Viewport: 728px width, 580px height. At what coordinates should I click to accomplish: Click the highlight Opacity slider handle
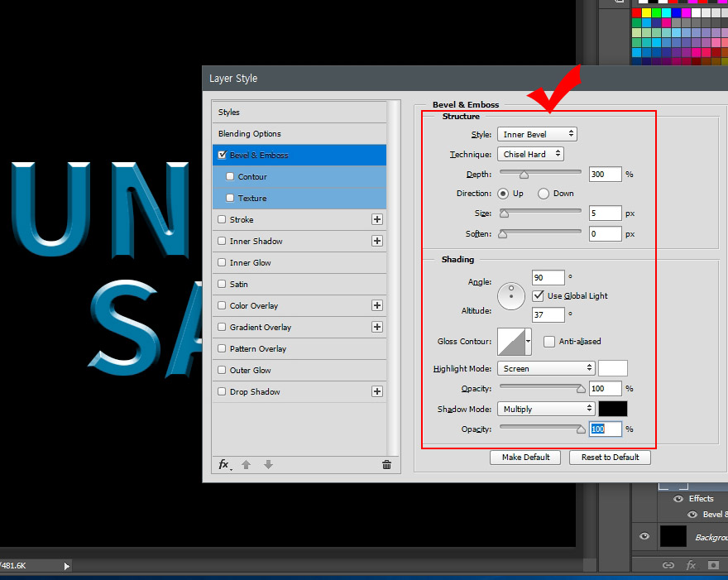581,389
